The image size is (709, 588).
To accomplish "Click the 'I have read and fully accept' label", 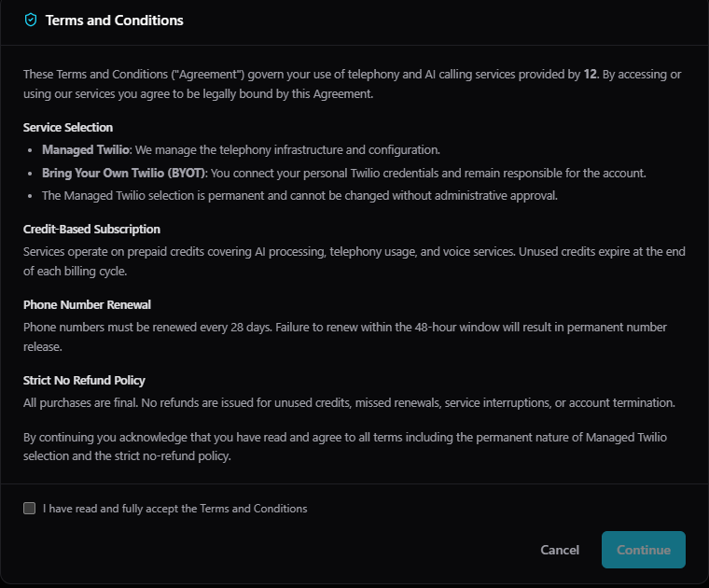I will [x=175, y=509].
